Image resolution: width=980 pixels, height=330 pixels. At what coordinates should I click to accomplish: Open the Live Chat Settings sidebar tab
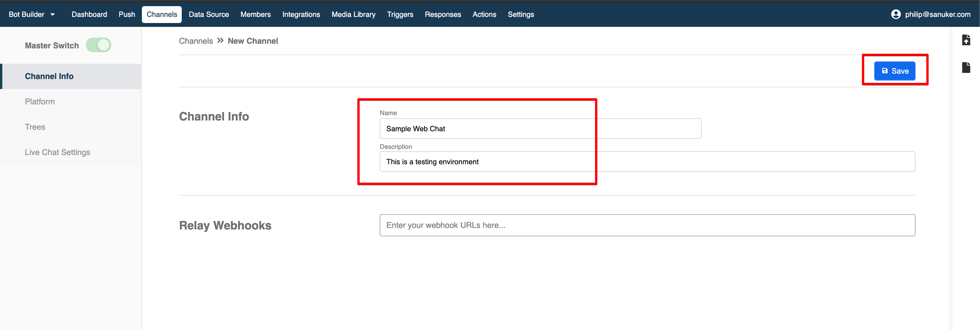click(58, 152)
